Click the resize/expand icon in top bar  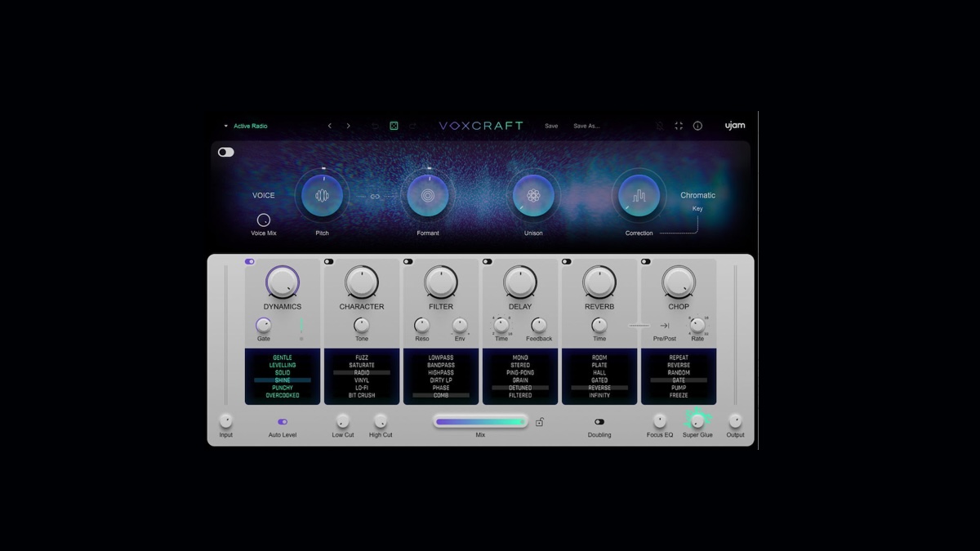[x=679, y=126]
